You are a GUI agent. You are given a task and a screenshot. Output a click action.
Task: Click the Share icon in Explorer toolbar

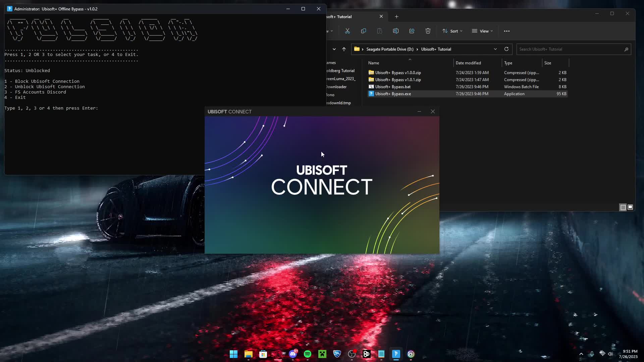[412, 31]
